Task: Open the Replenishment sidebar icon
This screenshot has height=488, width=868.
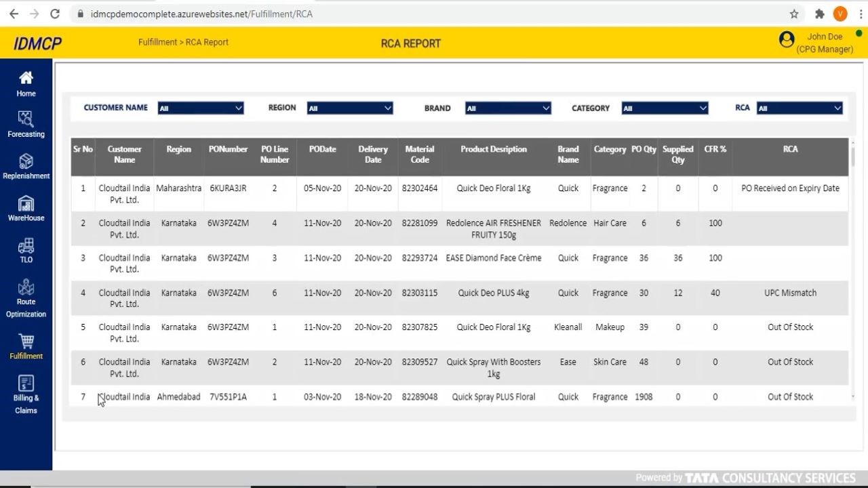Action: pyautogui.click(x=26, y=161)
